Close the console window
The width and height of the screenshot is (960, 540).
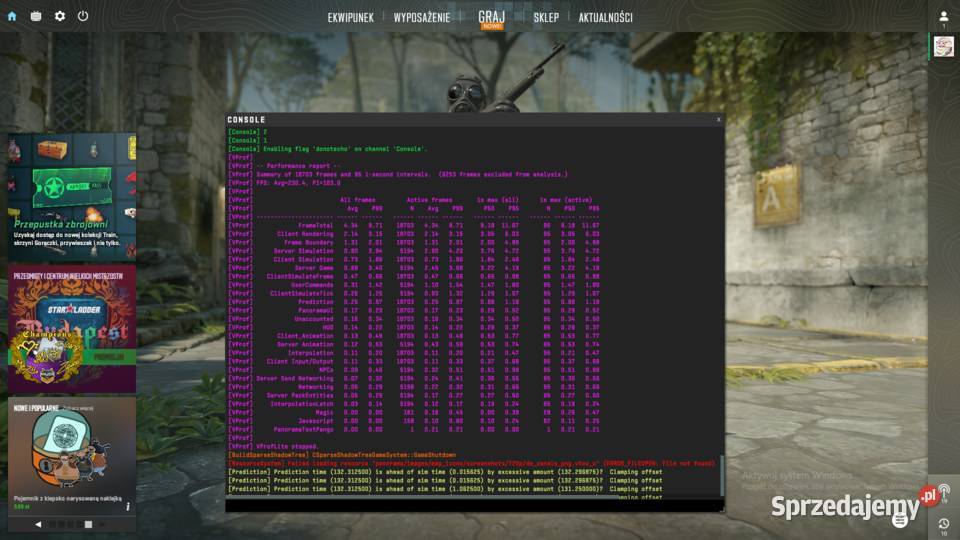click(718, 120)
